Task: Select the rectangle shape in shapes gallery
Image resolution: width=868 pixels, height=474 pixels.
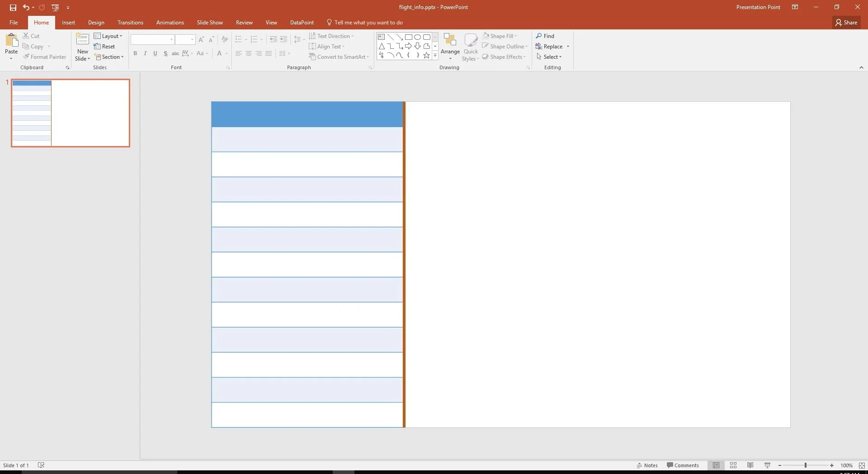Action: (408, 37)
